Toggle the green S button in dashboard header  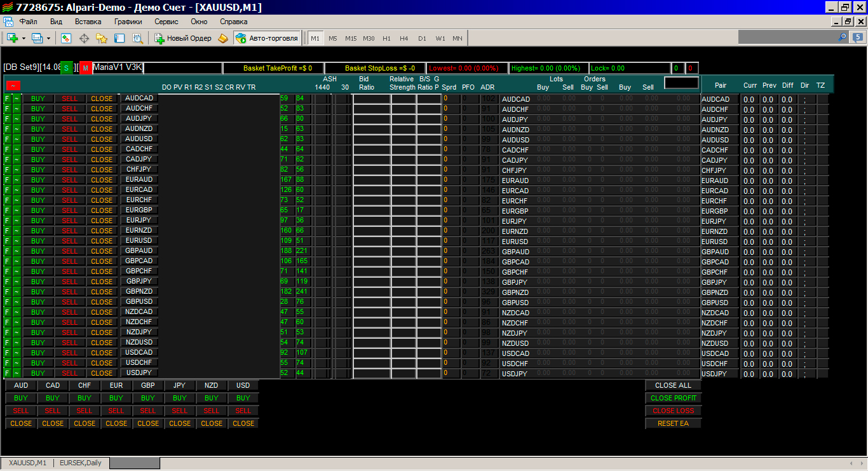click(66, 67)
